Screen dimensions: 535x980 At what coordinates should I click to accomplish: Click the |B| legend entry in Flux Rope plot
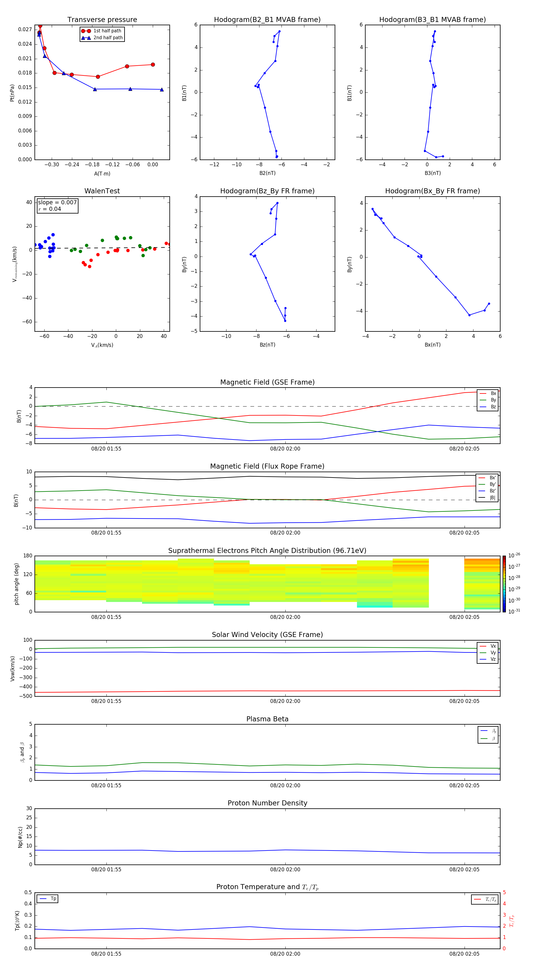pyautogui.click(x=487, y=498)
